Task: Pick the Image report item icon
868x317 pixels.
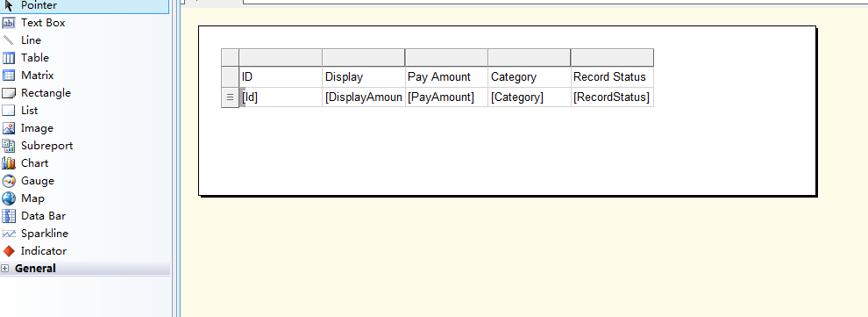Action: (x=9, y=128)
